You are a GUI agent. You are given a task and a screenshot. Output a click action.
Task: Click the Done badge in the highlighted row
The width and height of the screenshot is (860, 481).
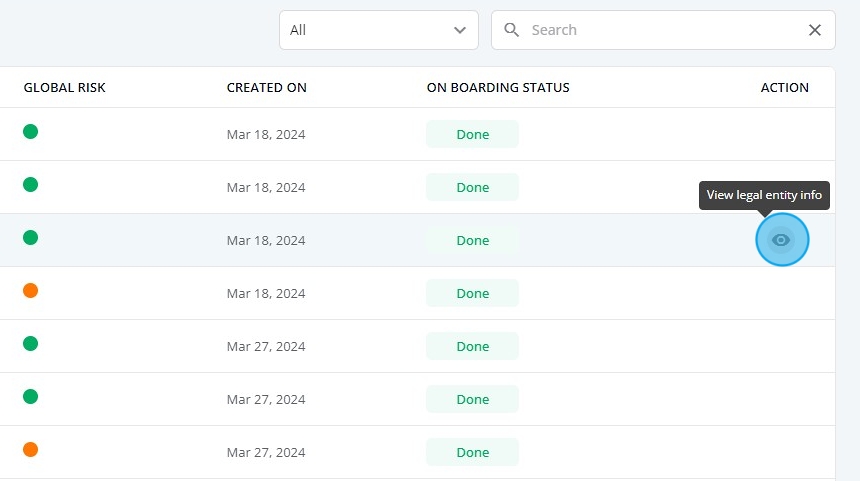pos(472,240)
